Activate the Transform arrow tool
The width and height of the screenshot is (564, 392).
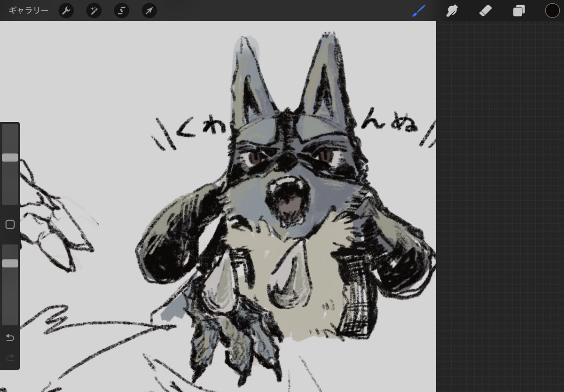pos(149,10)
